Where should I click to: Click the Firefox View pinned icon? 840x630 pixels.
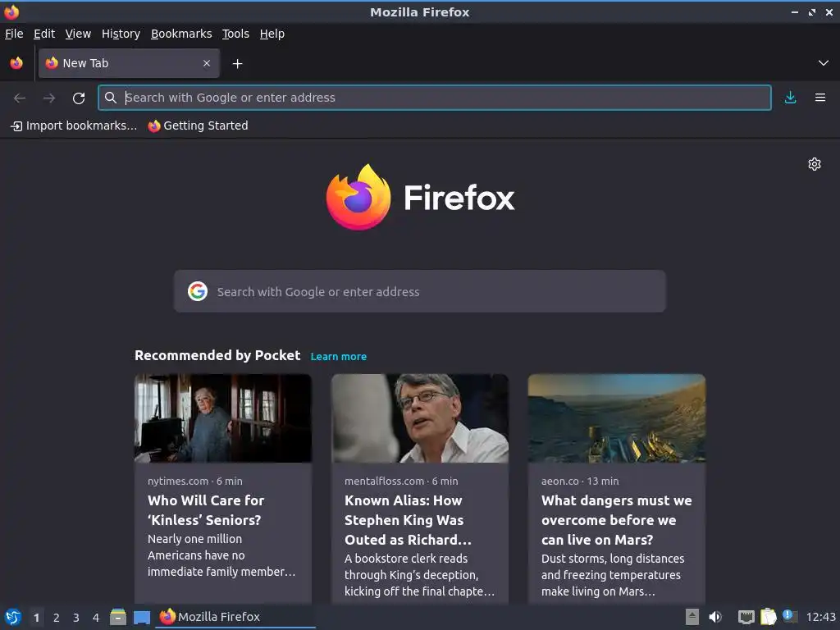pyautogui.click(x=16, y=63)
